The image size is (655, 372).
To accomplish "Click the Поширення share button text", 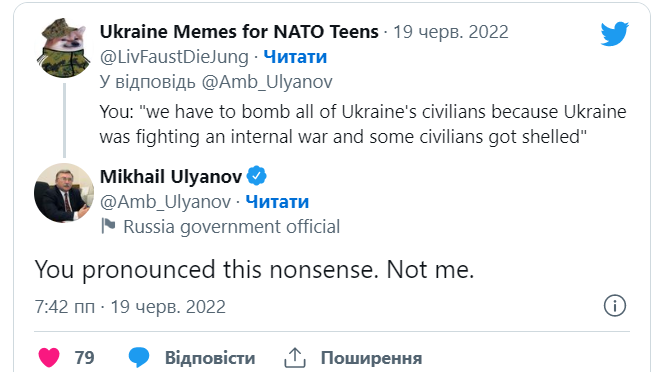I will point(371,358).
